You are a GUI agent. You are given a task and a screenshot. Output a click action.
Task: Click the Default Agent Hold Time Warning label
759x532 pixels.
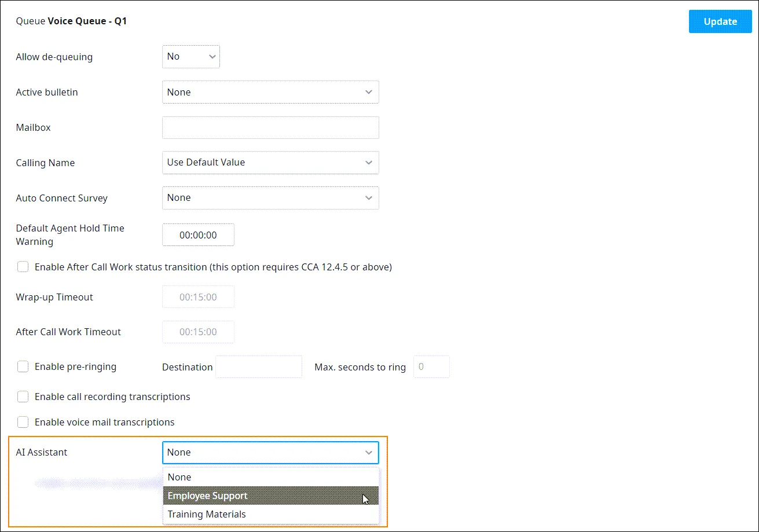pos(70,235)
